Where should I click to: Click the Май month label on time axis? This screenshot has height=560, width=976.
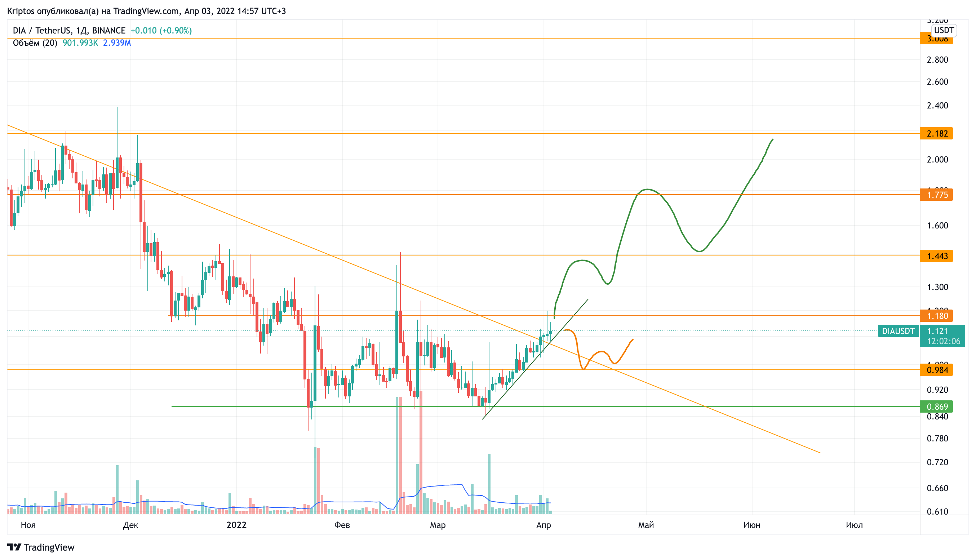click(x=646, y=525)
